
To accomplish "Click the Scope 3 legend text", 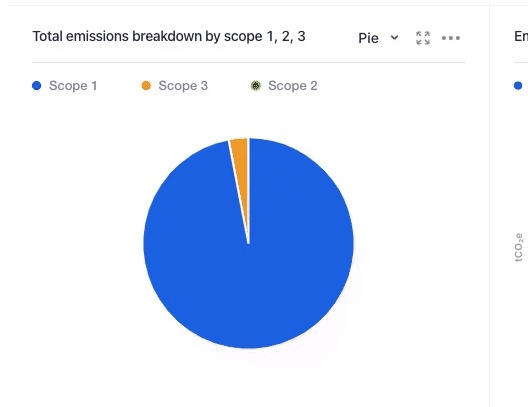I will [x=183, y=86].
